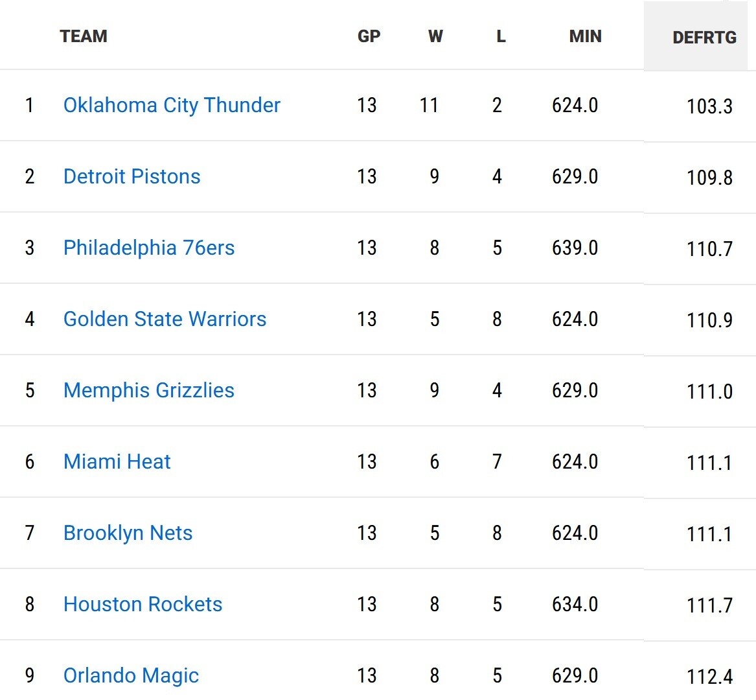This screenshot has width=756, height=700.
Task: Select the Houston Rockets link
Action: (143, 604)
